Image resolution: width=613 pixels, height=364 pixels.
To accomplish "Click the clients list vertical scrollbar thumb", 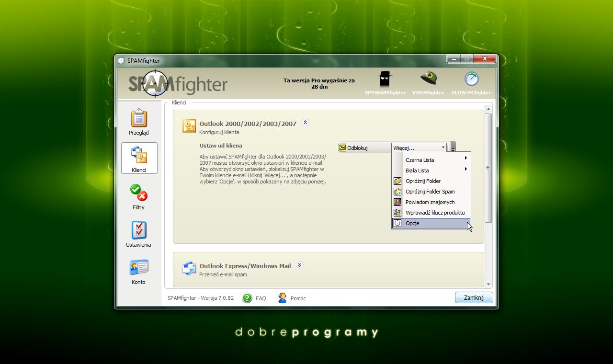I will tap(488, 168).
